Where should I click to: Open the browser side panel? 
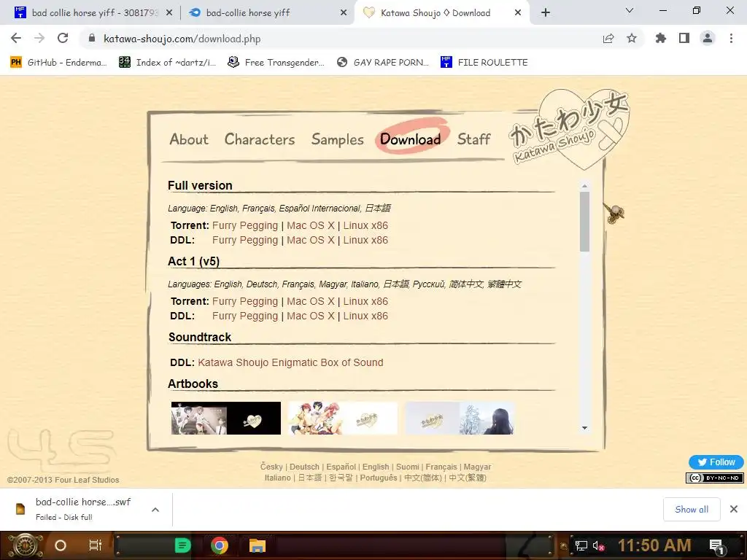pyautogui.click(x=684, y=38)
